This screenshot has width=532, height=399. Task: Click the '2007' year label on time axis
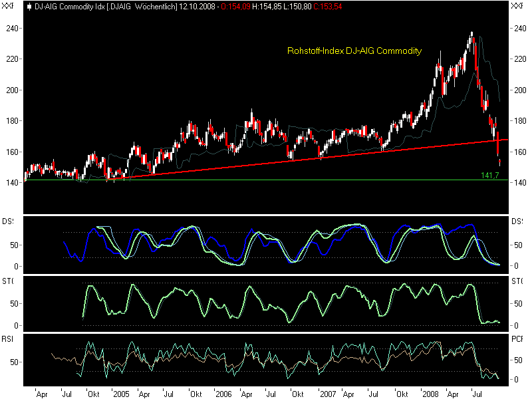pos(328,394)
